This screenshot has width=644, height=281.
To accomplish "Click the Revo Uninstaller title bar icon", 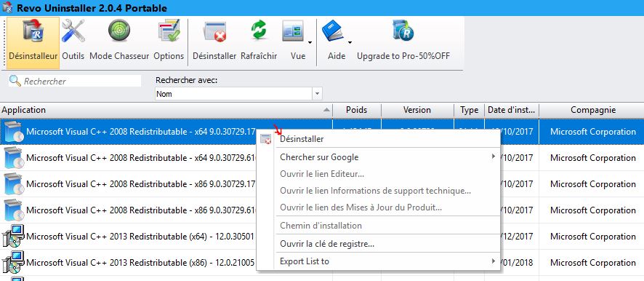I will pyautogui.click(x=7, y=7).
